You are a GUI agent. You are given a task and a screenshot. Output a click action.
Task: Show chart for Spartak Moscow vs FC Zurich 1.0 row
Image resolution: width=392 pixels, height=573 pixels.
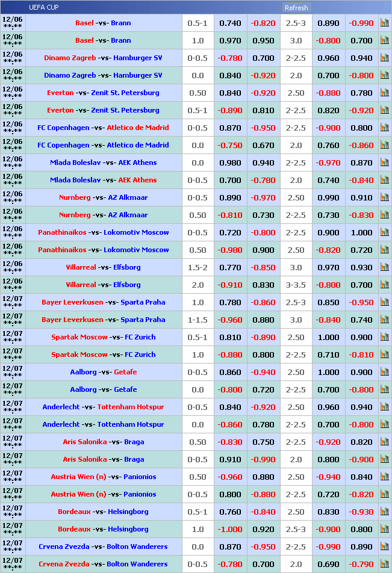(x=384, y=355)
